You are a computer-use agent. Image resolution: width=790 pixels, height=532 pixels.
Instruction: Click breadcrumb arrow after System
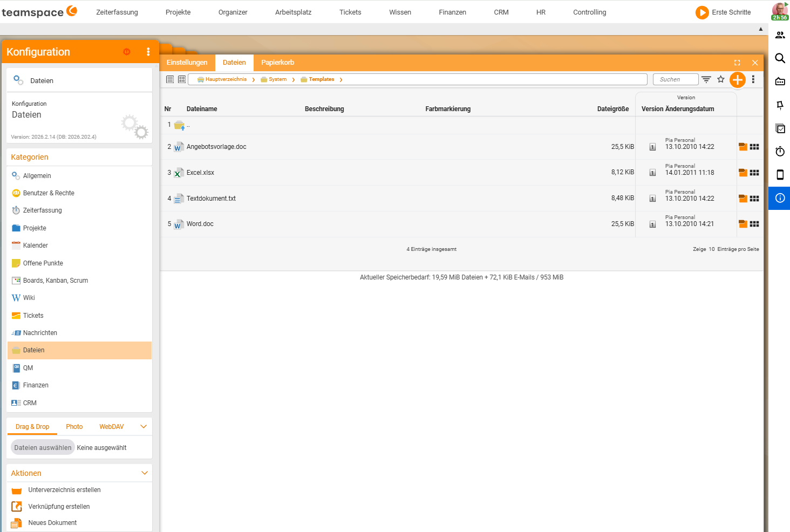294,80
